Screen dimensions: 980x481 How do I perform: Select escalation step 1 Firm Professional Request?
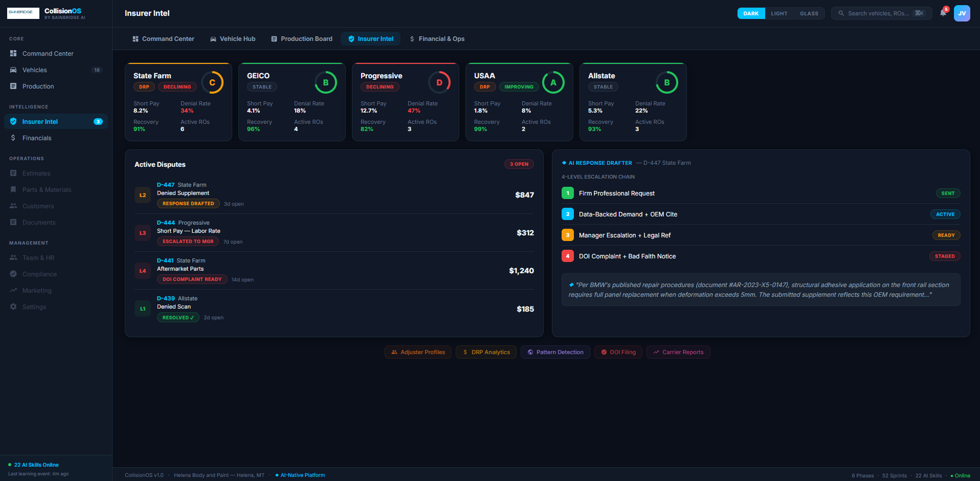(x=761, y=193)
